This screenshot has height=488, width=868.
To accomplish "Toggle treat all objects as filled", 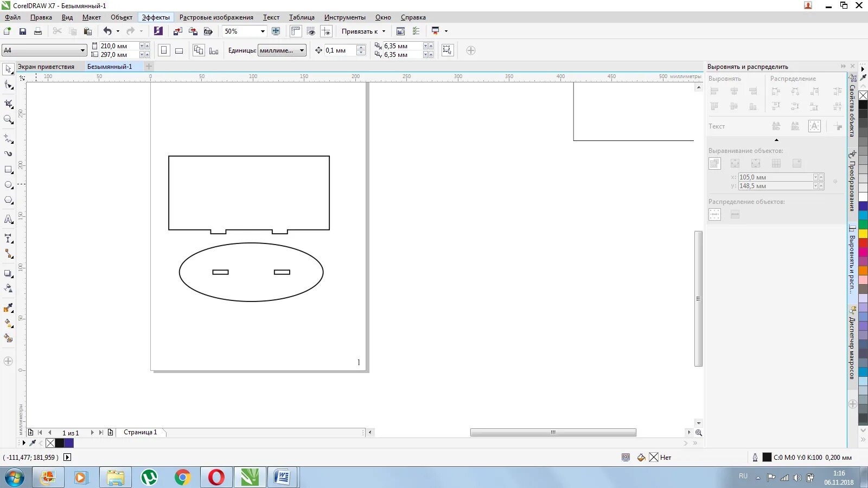I will 448,50.
